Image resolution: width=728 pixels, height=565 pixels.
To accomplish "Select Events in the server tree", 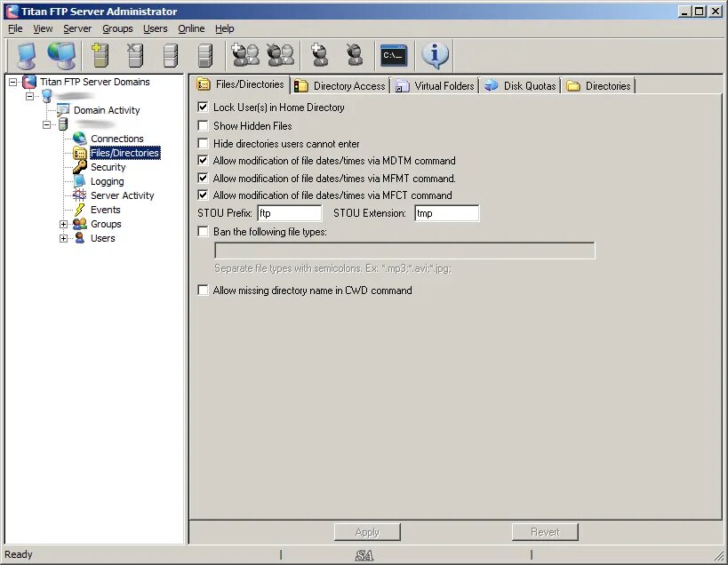I will click(106, 210).
